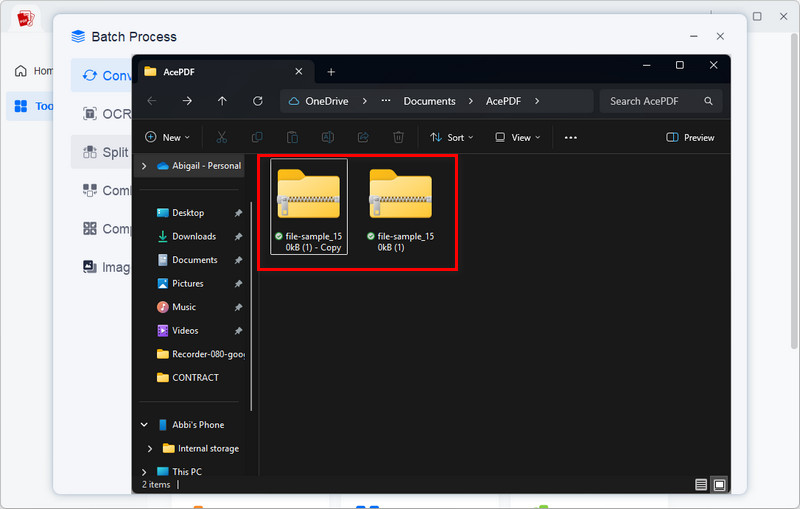800x509 pixels.
Task: Click chevron after AcePDF in address bar
Action: tap(537, 101)
